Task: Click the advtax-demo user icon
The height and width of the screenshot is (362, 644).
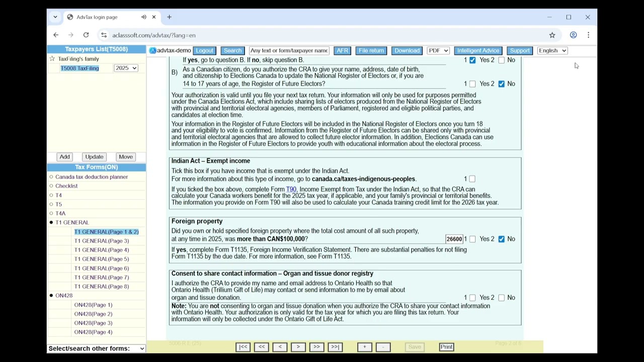Action: pos(152,50)
